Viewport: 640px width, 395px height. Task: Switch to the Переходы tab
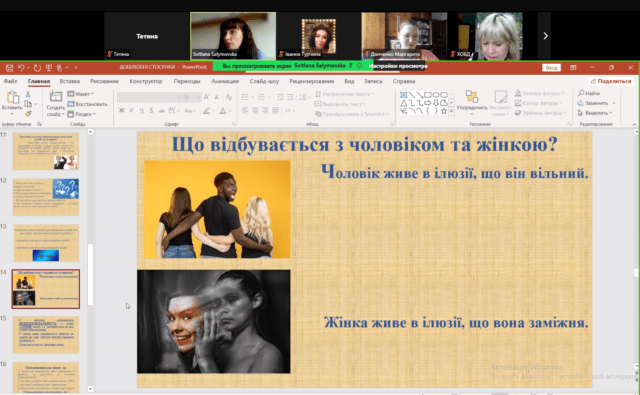187,81
